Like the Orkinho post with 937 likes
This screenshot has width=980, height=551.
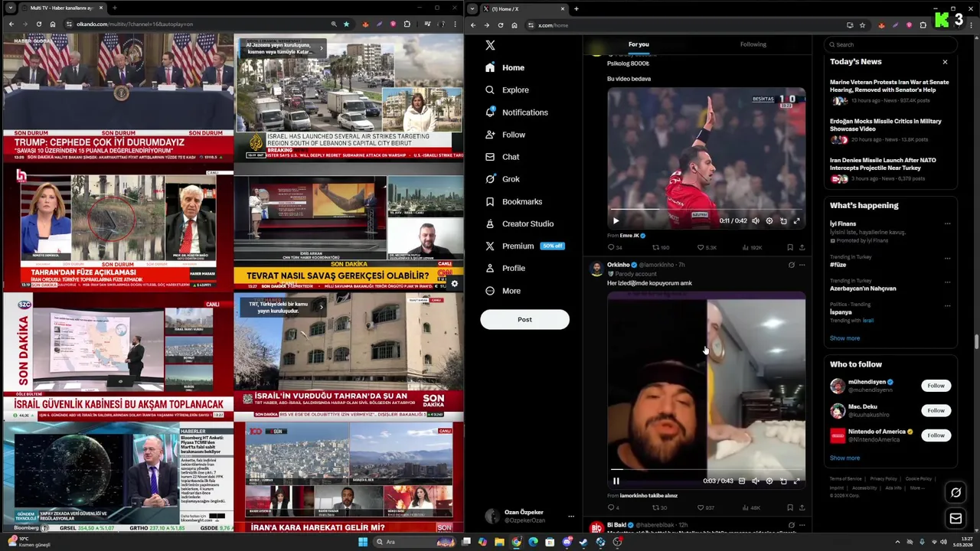pos(706,507)
